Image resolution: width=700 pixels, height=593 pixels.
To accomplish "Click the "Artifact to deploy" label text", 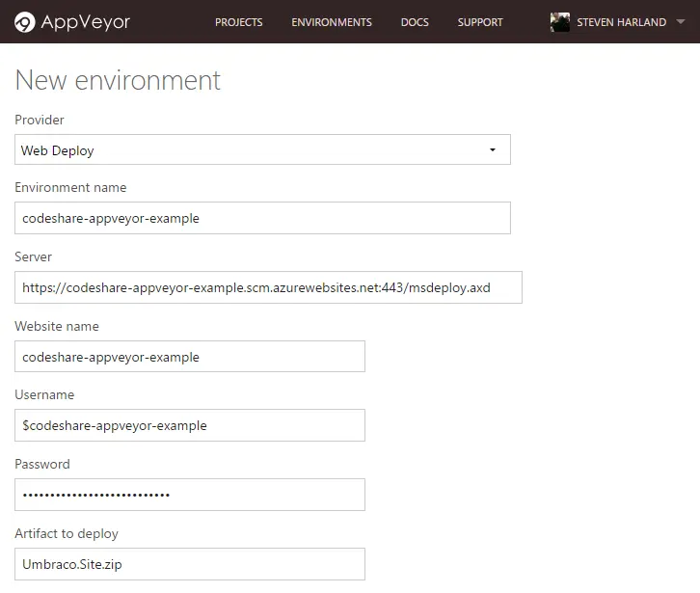I will coord(67,533).
